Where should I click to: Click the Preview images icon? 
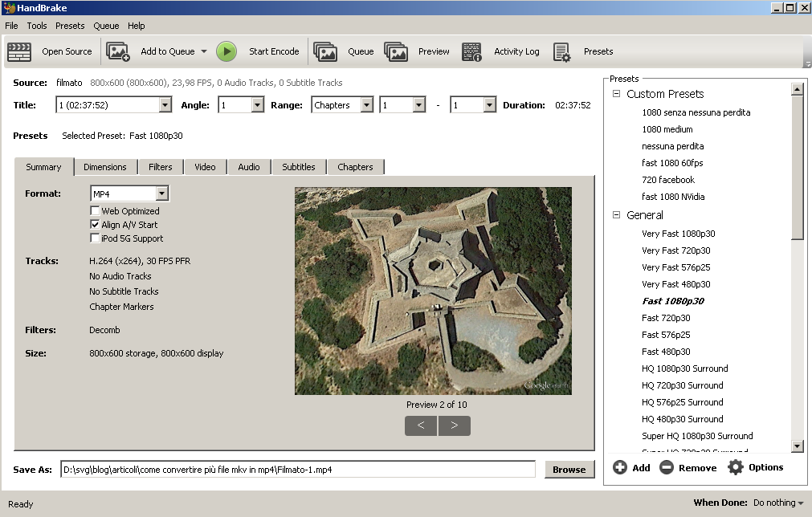click(396, 51)
